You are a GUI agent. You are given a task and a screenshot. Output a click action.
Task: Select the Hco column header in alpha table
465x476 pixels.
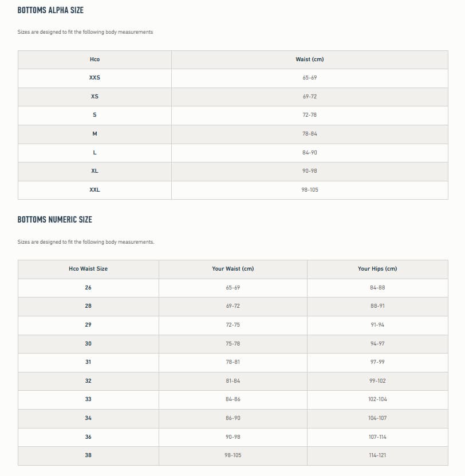(94, 59)
